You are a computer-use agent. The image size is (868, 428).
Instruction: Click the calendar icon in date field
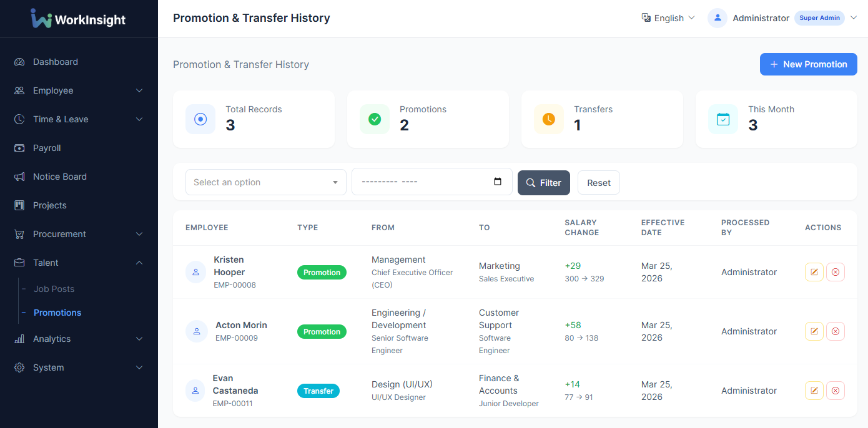(498, 182)
